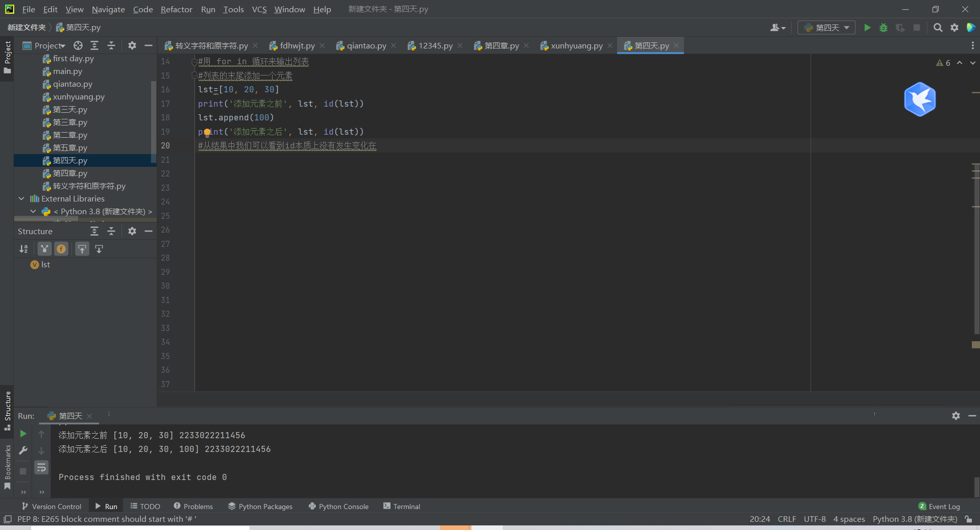Run the 第四天 script via Run icon
Viewport: 980px width, 530px height.
click(867, 28)
